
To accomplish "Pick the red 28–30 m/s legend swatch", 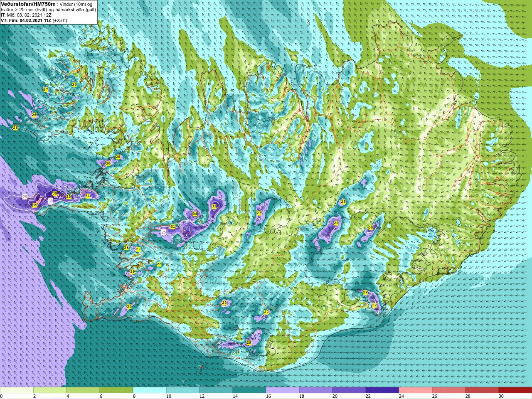I will pos(482,390).
